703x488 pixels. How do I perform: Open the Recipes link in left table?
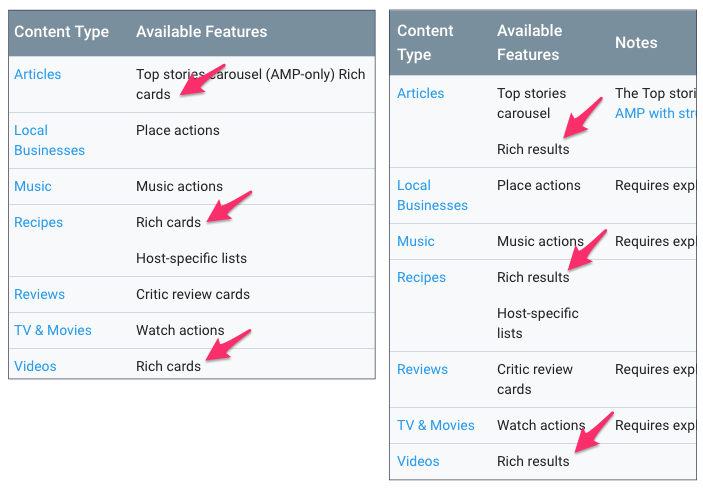coord(39,222)
